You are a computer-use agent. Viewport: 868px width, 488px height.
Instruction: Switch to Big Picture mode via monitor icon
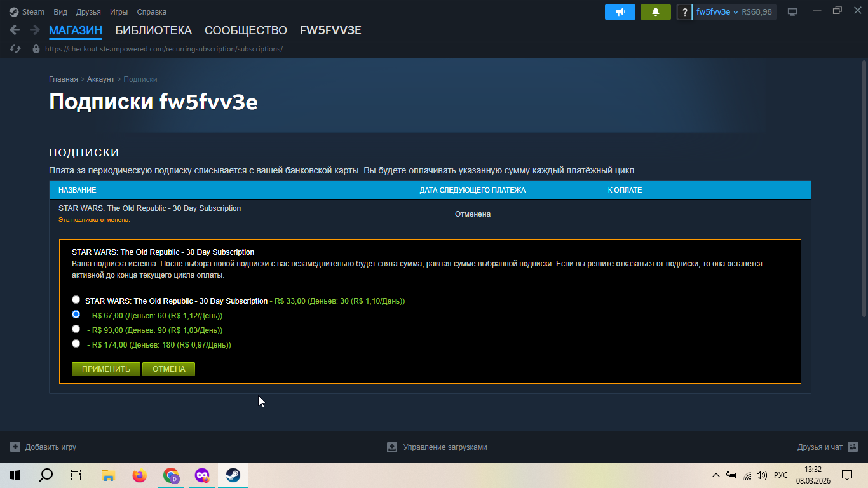point(792,12)
